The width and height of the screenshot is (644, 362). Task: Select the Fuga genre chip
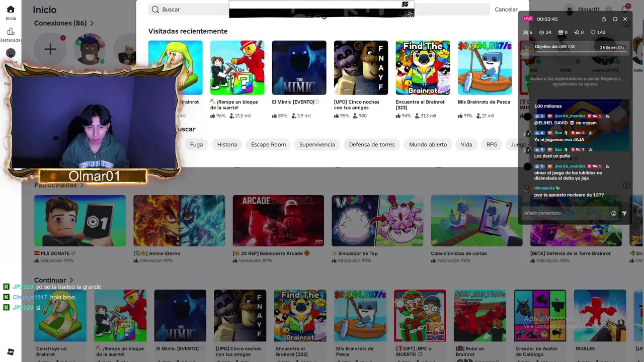point(196,144)
